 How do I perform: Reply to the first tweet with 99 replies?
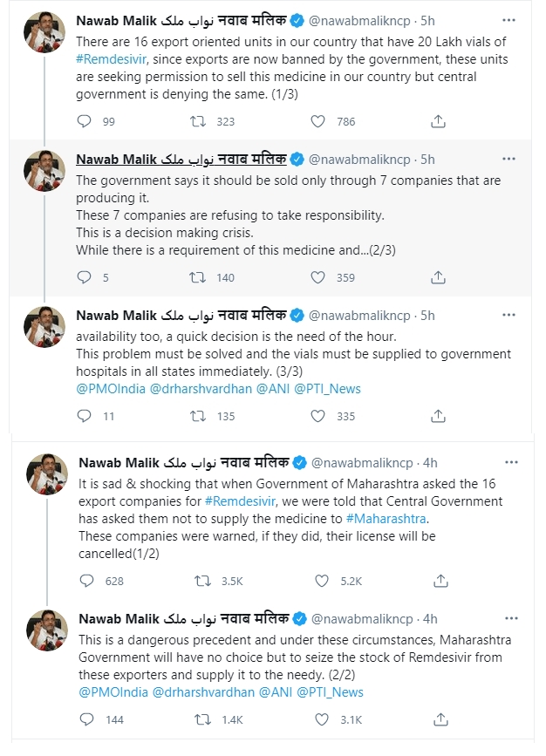click(x=85, y=122)
